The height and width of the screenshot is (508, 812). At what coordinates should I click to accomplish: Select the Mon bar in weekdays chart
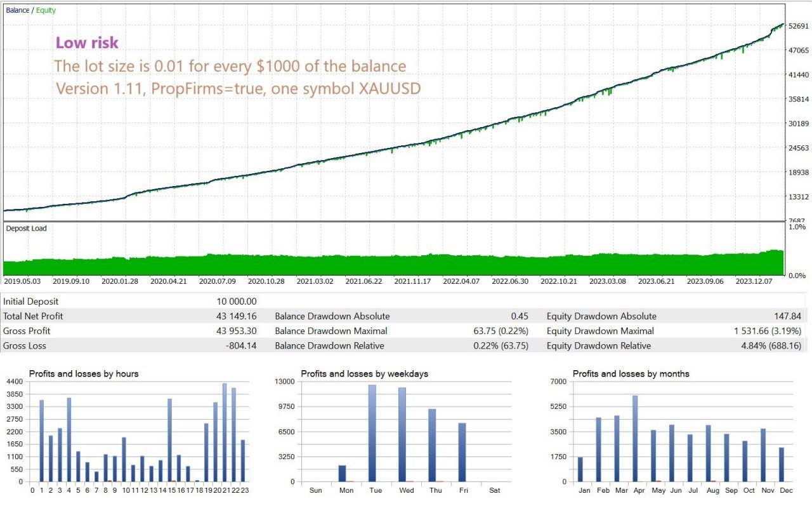pyautogui.click(x=343, y=473)
